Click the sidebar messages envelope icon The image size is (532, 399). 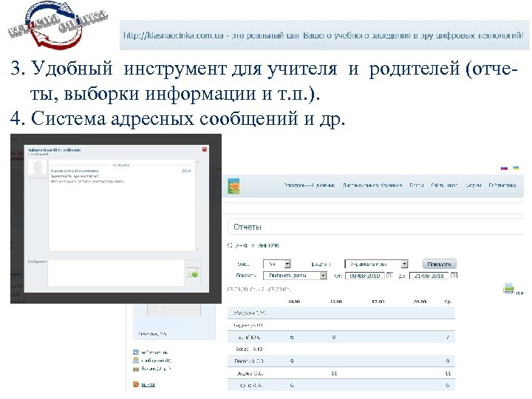click(x=136, y=360)
